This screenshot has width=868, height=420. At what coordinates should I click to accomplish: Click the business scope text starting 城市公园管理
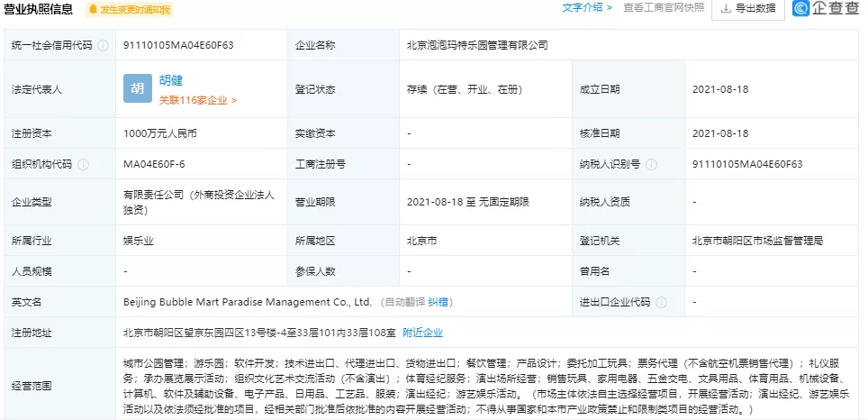pyautogui.click(x=485, y=387)
